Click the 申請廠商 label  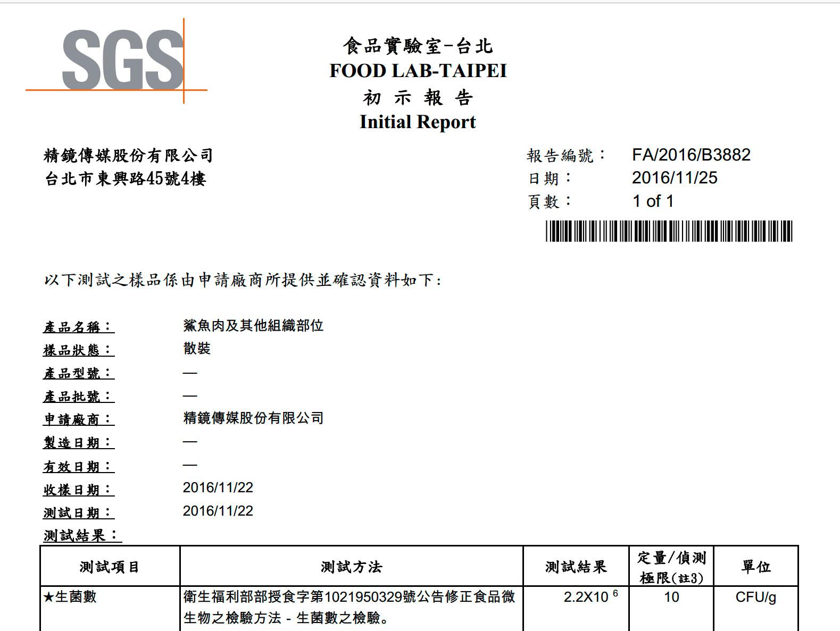(78, 419)
